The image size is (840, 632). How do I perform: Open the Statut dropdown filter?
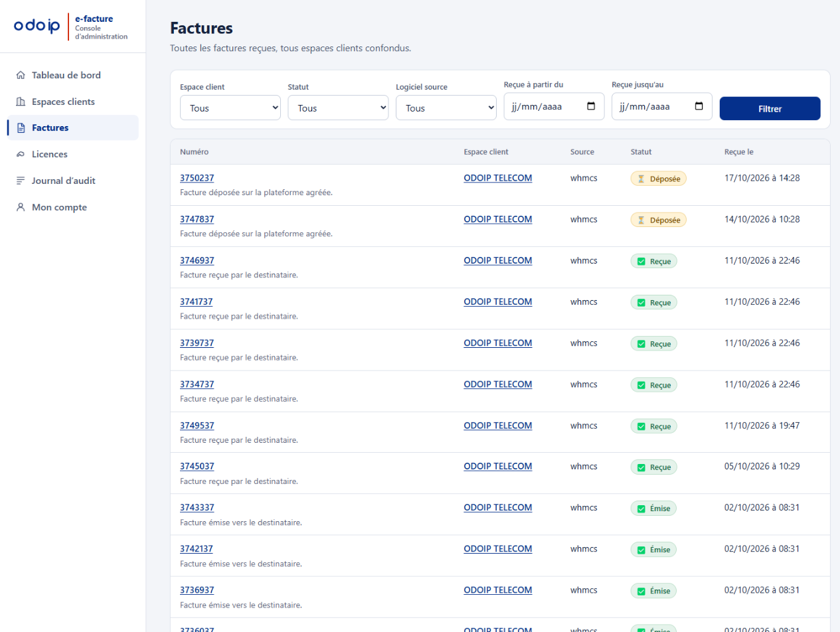(x=338, y=108)
